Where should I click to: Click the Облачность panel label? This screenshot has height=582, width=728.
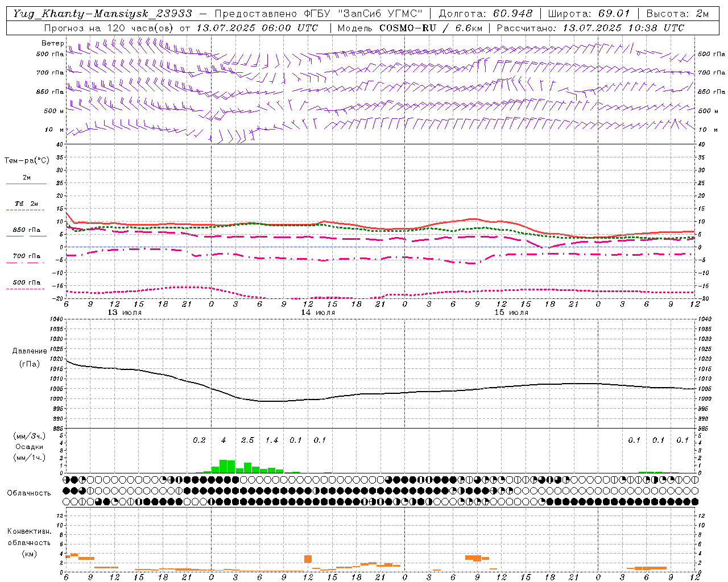coord(29,493)
